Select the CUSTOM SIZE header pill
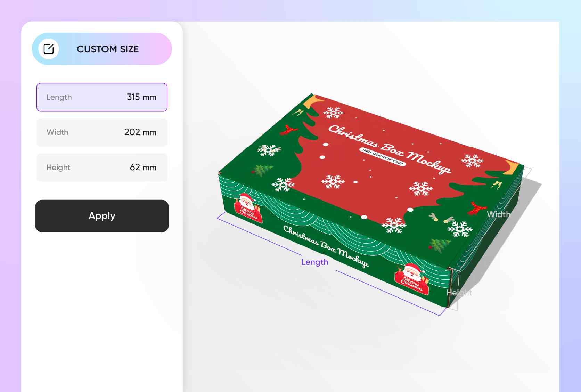Image resolution: width=581 pixels, height=392 pixels. point(102,49)
